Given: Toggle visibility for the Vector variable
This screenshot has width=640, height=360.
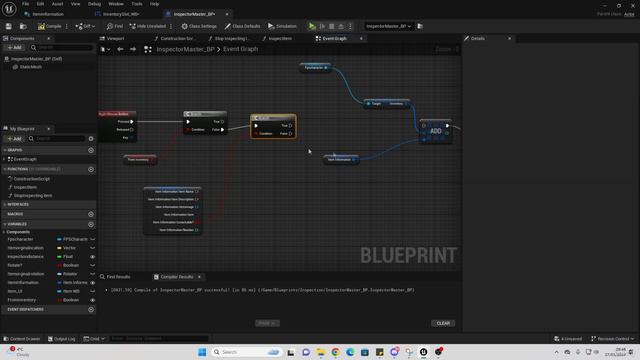Looking at the screenshot, I should (x=93, y=248).
